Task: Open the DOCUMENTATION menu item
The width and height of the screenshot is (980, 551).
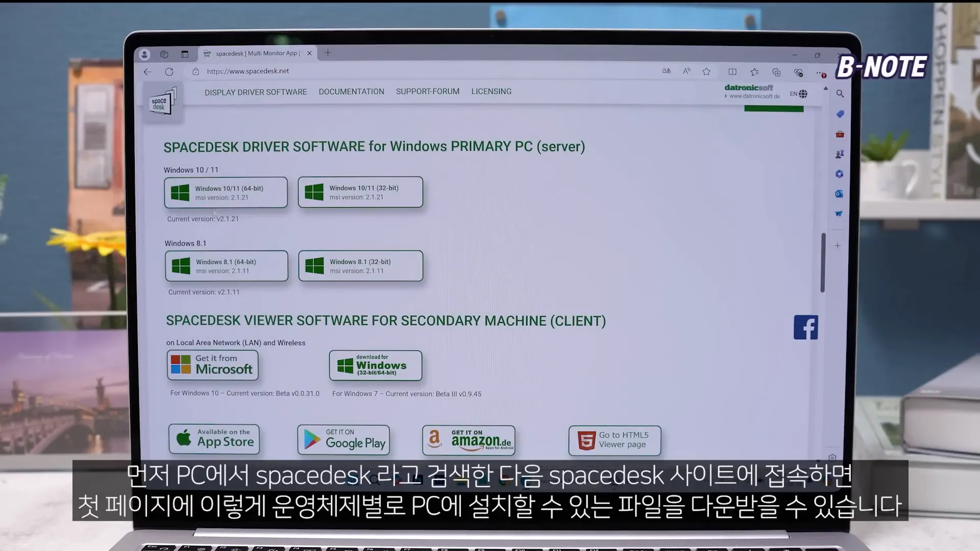Action: (351, 91)
